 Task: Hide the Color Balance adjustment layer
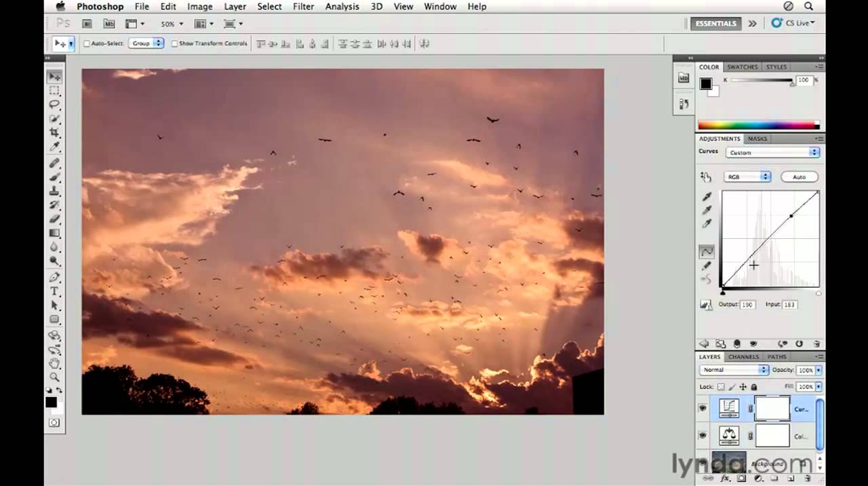[703, 436]
